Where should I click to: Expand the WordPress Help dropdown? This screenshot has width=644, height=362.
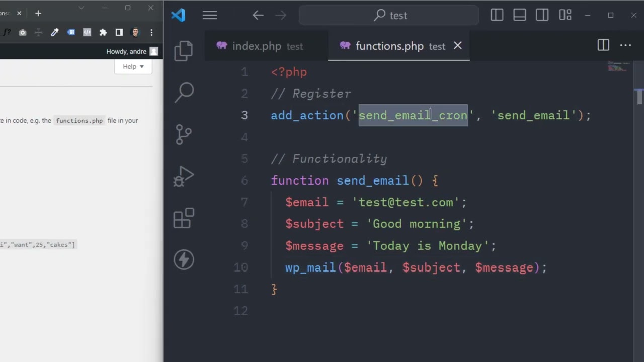133,66
